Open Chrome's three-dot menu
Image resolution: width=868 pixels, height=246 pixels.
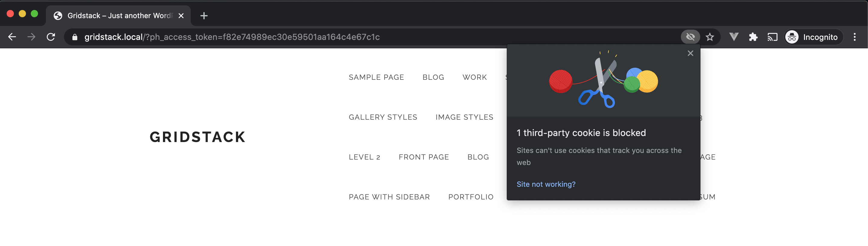(x=854, y=37)
